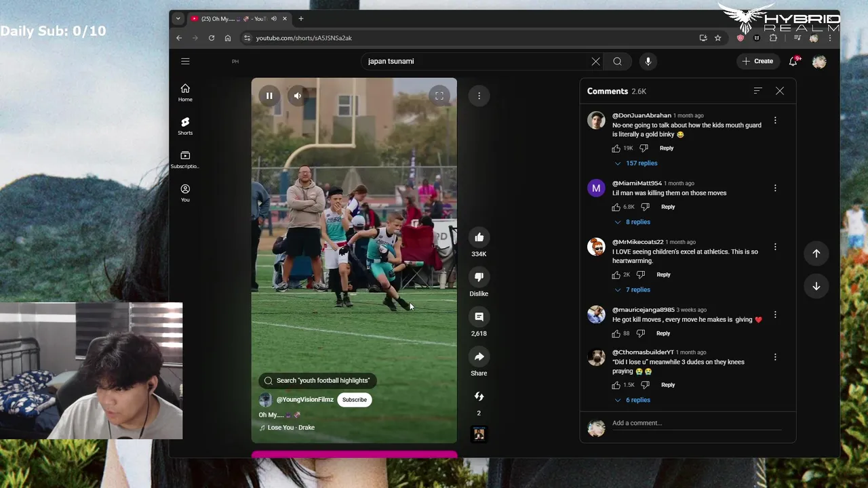The width and height of the screenshot is (868, 488).
Task: Open options for MiamiMatt954 comment
Action: [x=775, y=188]
